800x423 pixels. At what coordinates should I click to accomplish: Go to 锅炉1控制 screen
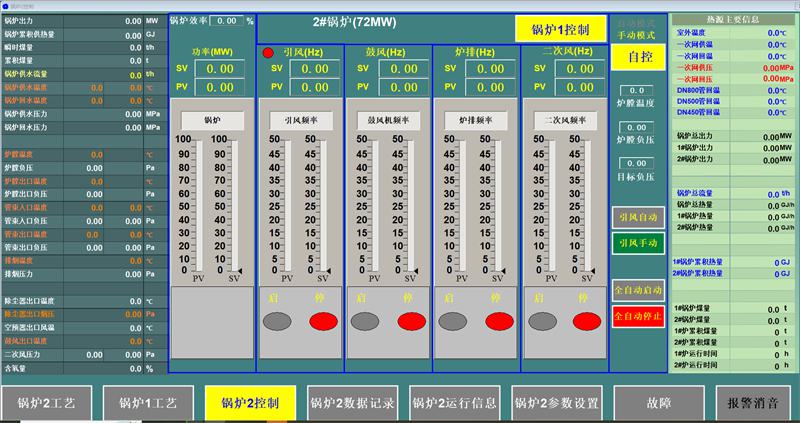click(x=561, y=28)
